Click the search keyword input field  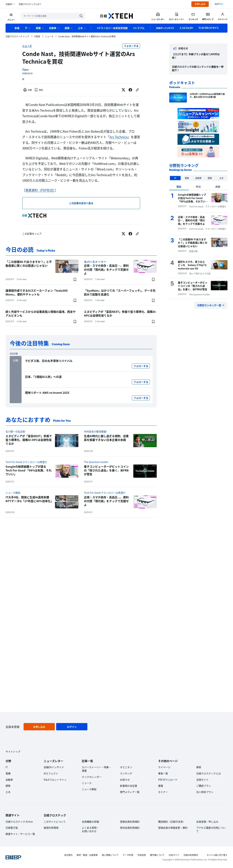coord(50,16)
